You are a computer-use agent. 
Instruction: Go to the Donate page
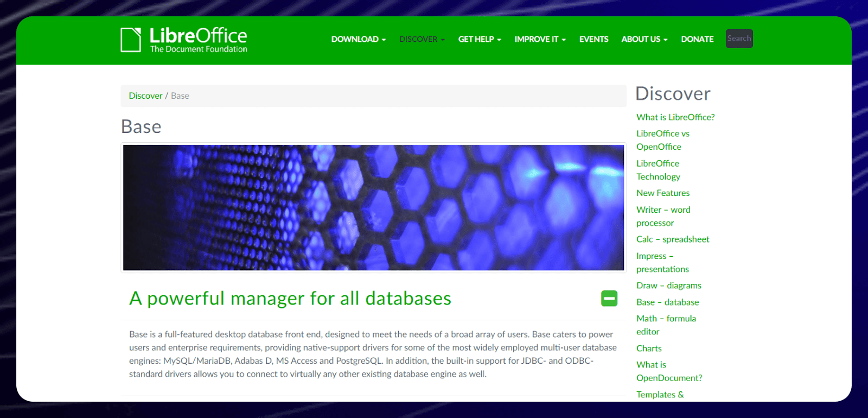[x=697, y=39]
